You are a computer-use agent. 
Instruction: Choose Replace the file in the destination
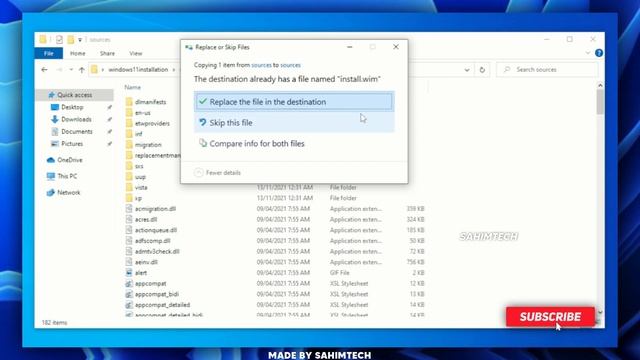293,102
